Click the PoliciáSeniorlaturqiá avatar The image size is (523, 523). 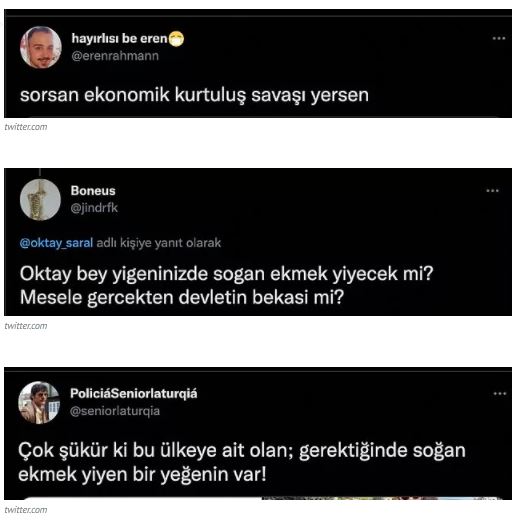tap(39, 403)
